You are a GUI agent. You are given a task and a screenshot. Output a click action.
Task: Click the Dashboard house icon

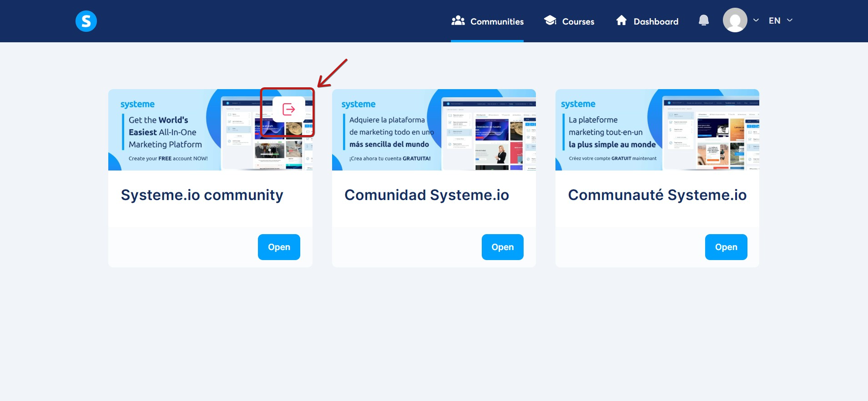tap(621, 20)
